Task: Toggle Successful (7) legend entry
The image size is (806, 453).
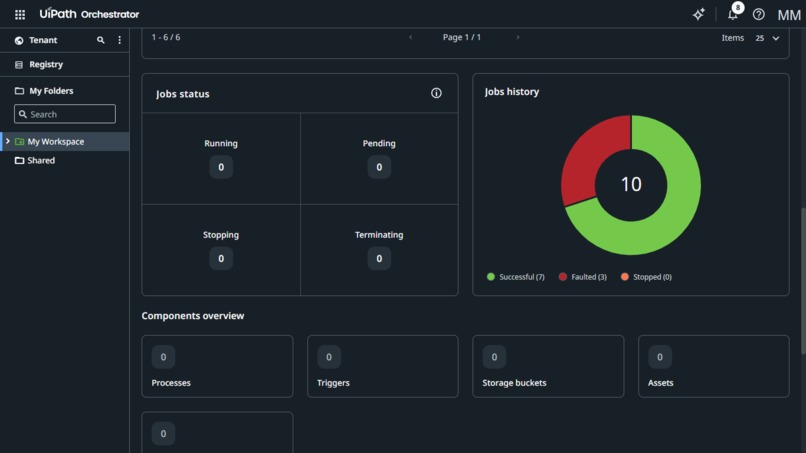Action: point(516,277)
